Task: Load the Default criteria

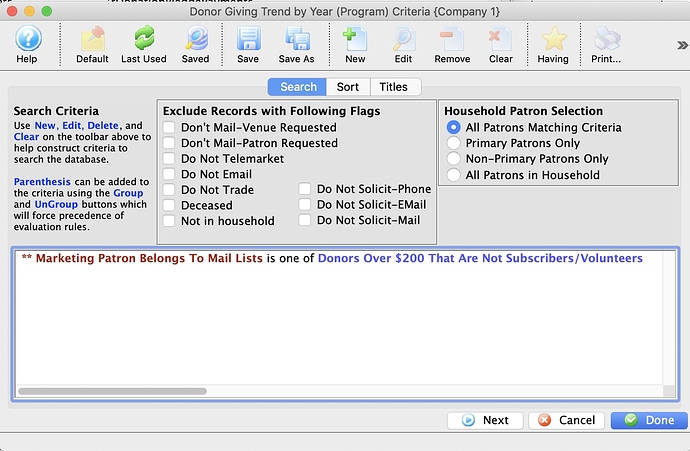Action: [x=92, y=44]
